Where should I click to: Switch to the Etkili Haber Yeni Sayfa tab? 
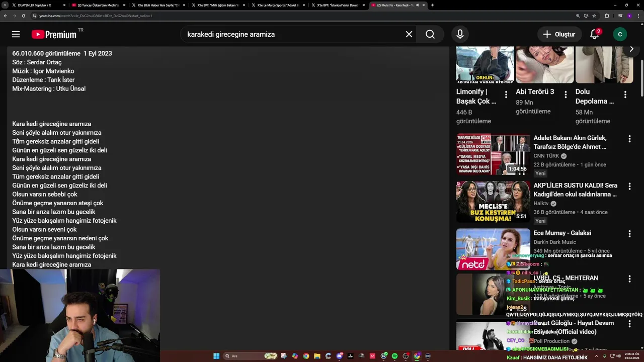point(158,5)
